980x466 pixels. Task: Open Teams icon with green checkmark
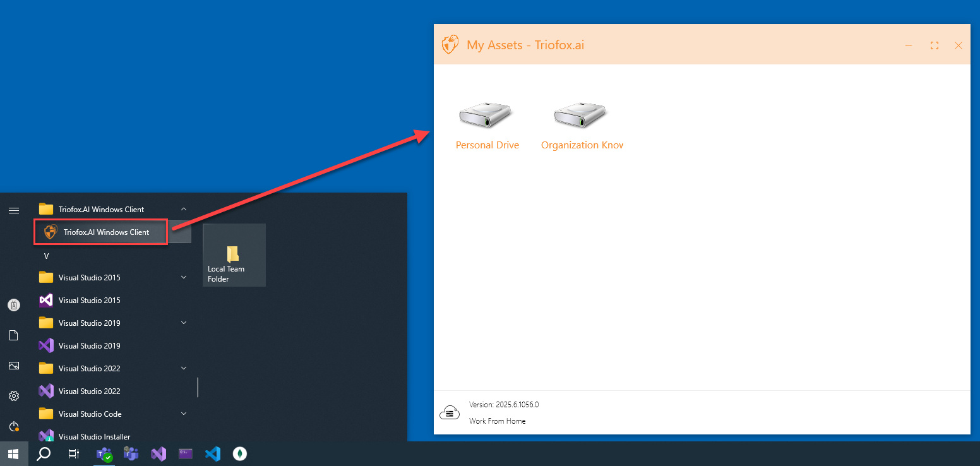104,453
